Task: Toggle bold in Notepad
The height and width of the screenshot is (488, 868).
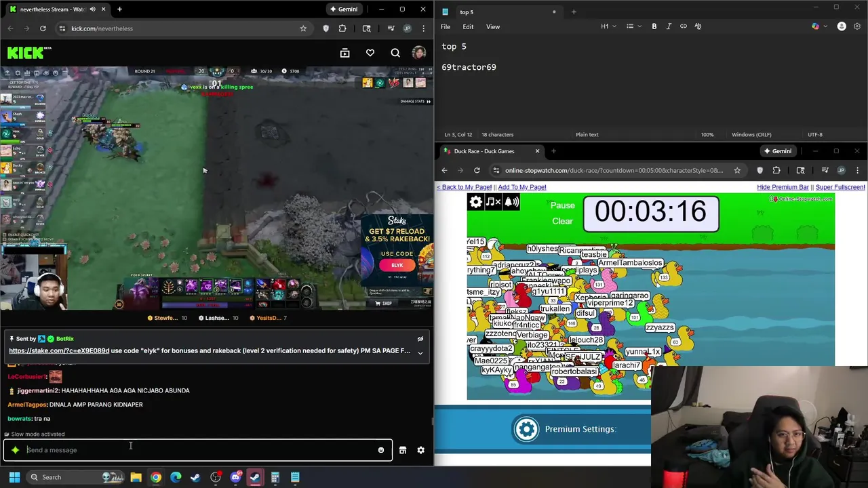Action: pos(654,26)
